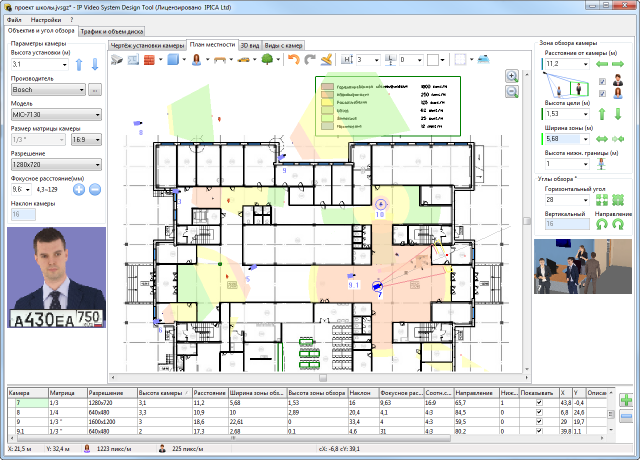Click the orange undo arrow
The image size is (640, 460).
pyautogui.click(x=293, y=60)
